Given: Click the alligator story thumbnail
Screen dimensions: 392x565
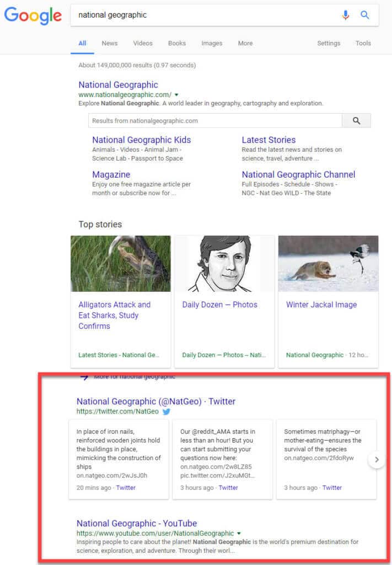Looking at the screenshot, I should coord(121,264).
